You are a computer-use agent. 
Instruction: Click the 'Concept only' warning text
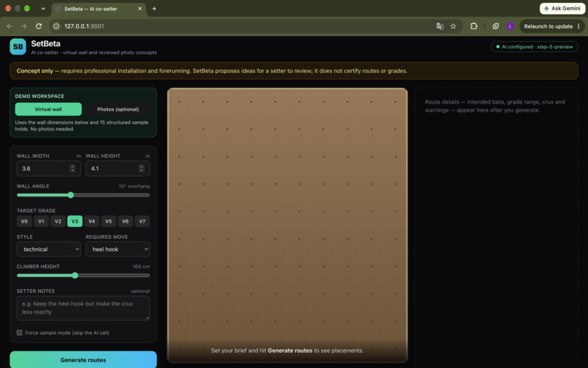click(35, 71)
